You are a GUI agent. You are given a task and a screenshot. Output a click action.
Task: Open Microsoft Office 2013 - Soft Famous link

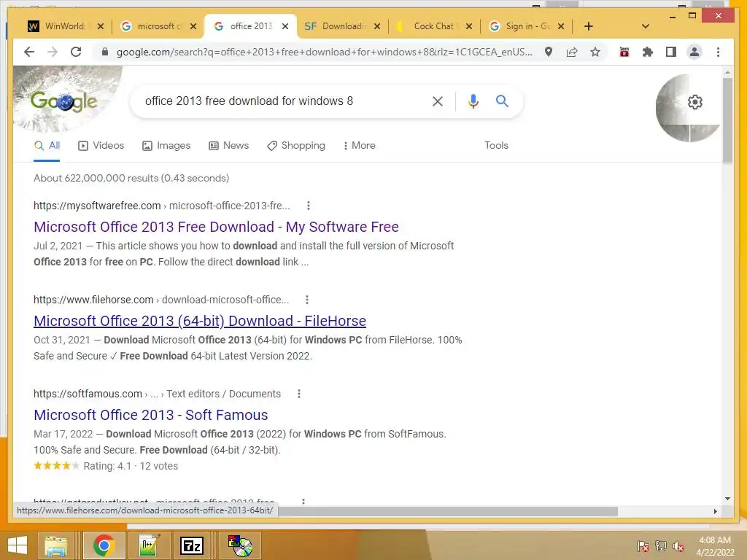point(150,415)
